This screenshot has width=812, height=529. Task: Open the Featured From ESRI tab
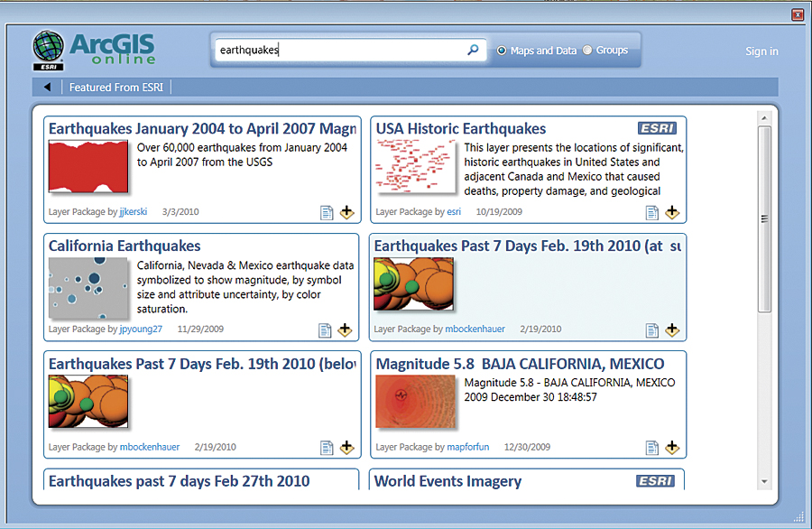116,87
